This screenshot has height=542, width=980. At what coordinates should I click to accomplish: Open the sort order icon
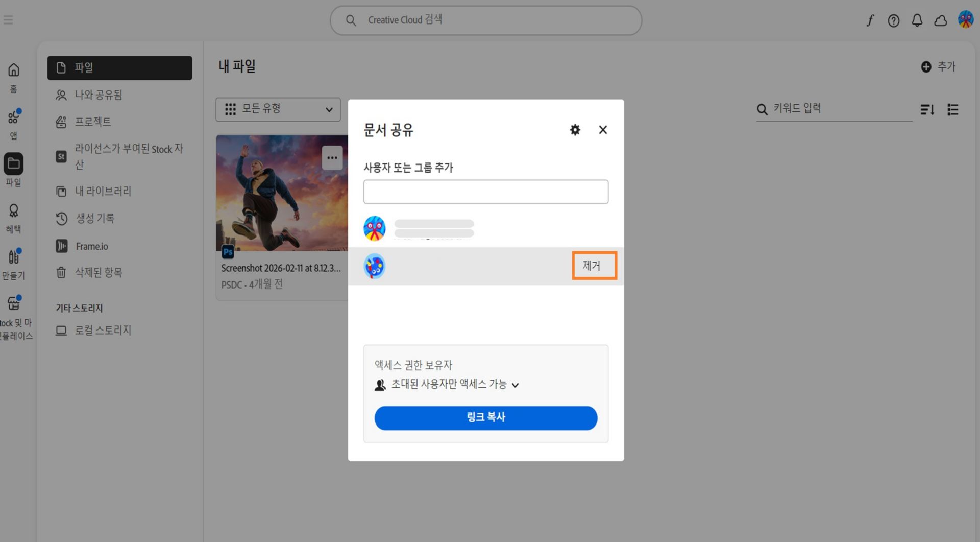click(927, 109)
